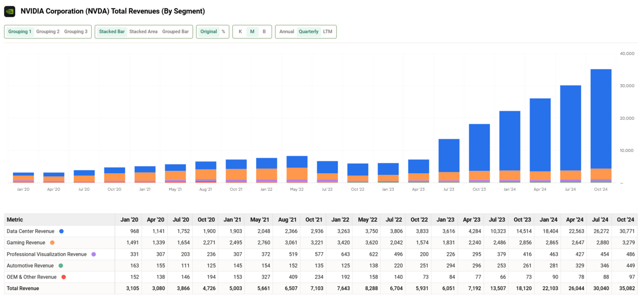Image resolution: width=644 pixels, height=298 pixels.
Task: Switch display to percentage (%)
Action: (x=223, y=31)
